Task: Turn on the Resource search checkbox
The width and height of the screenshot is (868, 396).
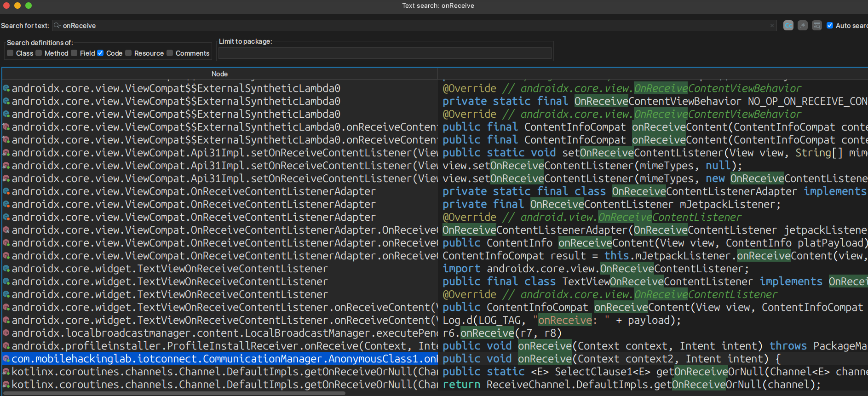Action: coord(128,53)
